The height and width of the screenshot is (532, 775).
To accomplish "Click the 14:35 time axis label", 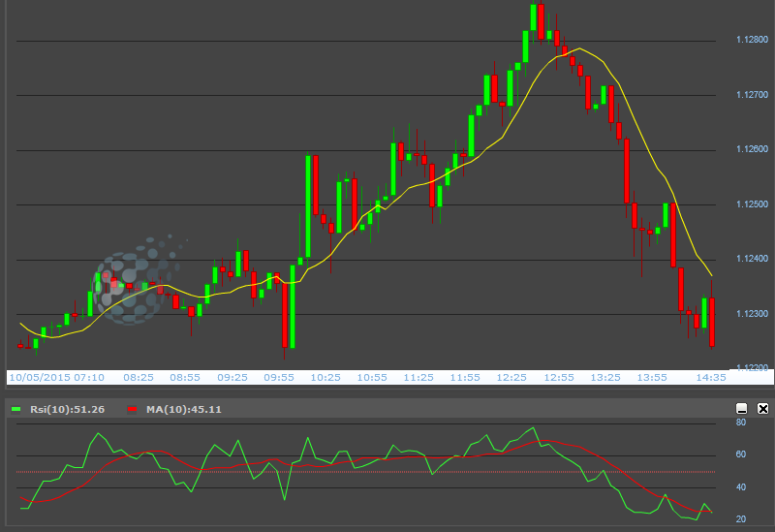I will click(x=711, y=377).
